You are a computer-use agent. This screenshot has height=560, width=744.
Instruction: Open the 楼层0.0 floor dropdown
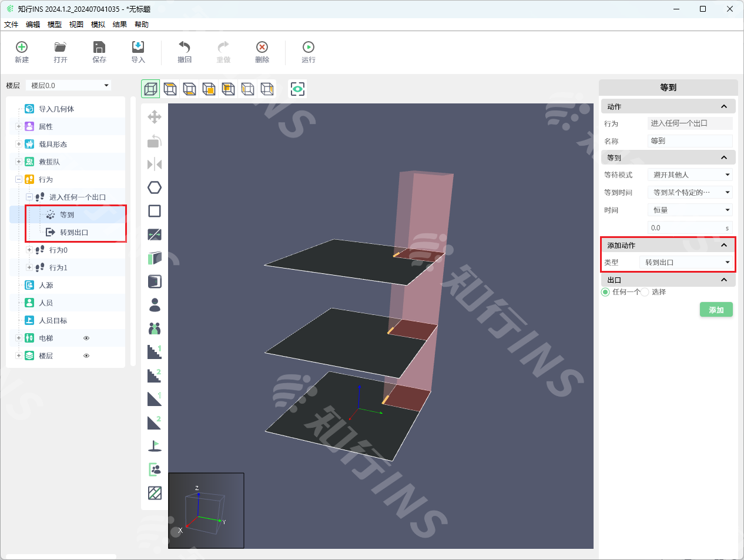click(x=69, y=85)
